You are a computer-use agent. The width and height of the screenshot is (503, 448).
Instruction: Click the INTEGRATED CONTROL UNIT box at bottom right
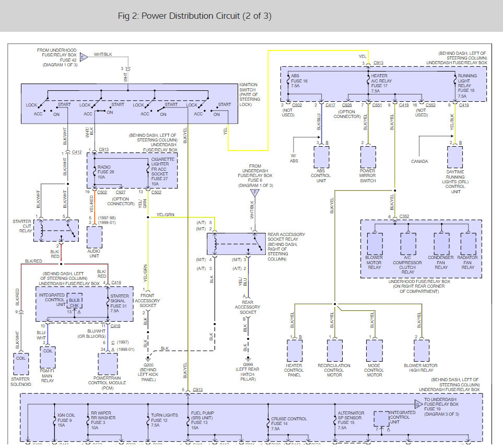[x=381, y=419]
